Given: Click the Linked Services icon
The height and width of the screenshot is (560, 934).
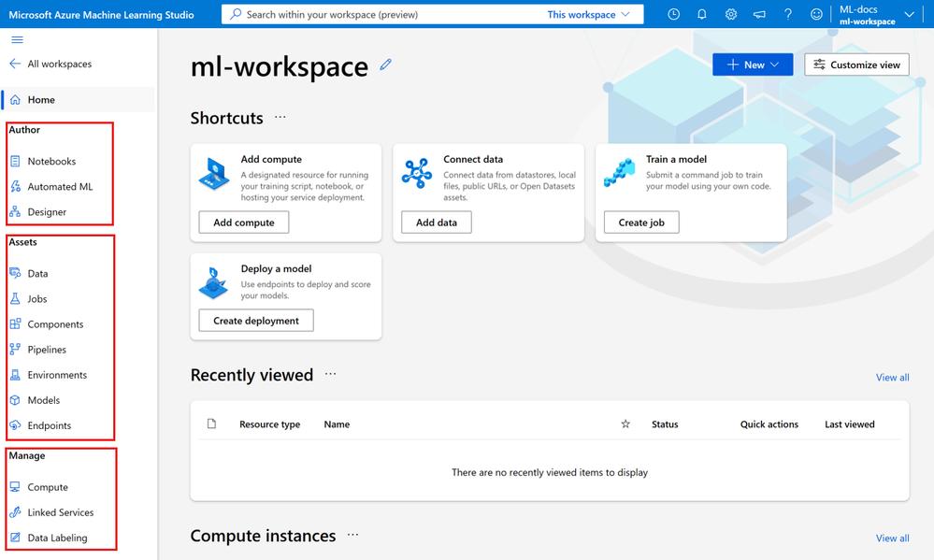Looking at the screenshot, I should pos(16,512).
